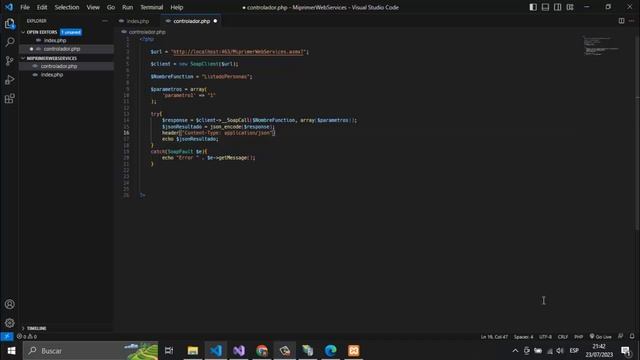The height and width of the screenshot is (360, 640).
Task: Open Selection menu
Action: (67, 7)
